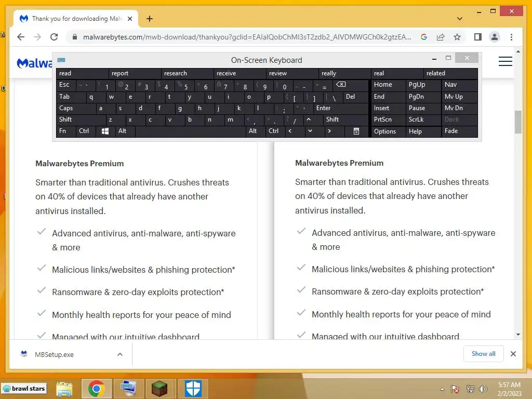Open the Malwarebytes hamburger menu
The height and width of the screenshot is (399, 532).
coord(505,61)
